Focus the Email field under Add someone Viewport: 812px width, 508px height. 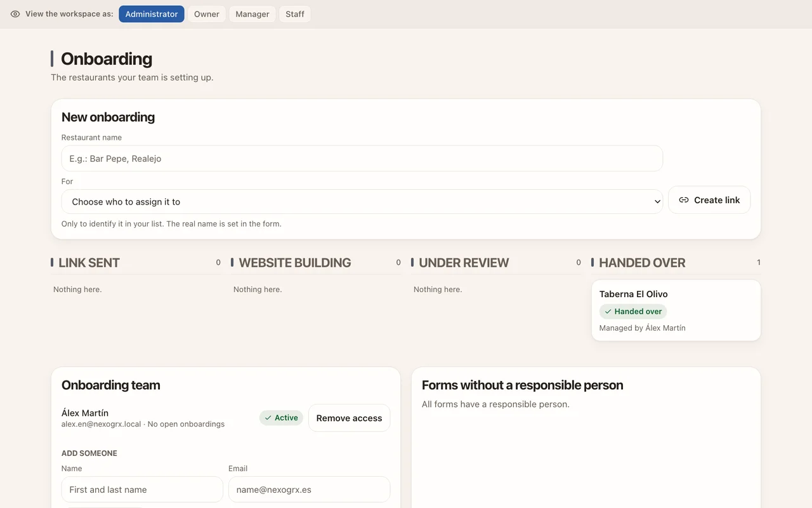[x=309, y=490]
